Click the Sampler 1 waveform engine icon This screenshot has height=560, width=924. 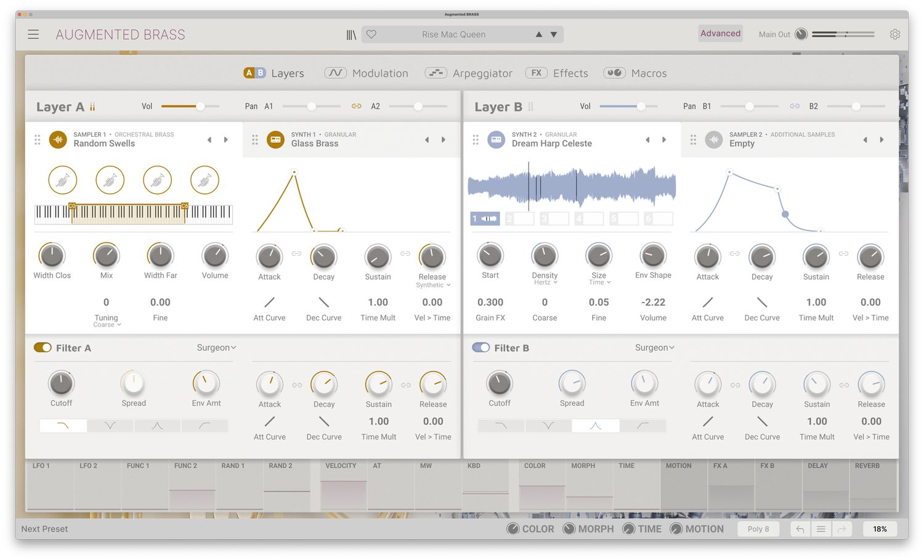point(58,140)
